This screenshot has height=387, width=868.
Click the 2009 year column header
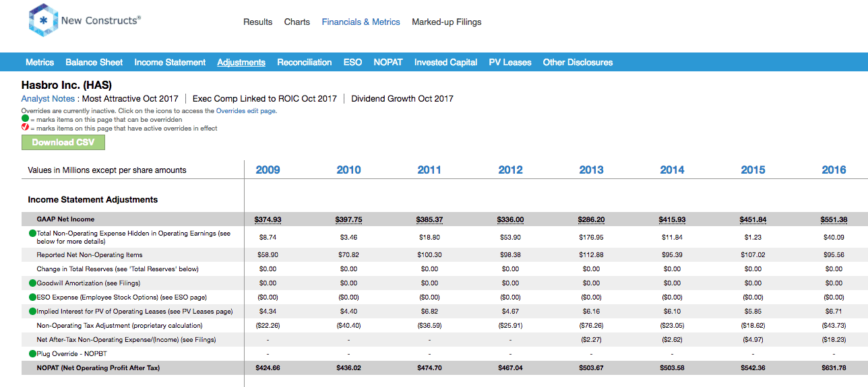[268, 170]
